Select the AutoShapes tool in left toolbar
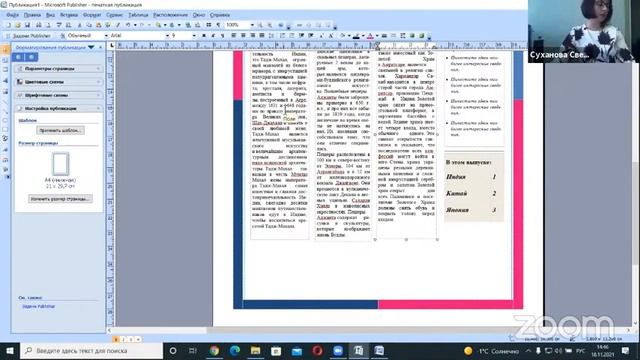The image size is (640, 360). point(5,139)
